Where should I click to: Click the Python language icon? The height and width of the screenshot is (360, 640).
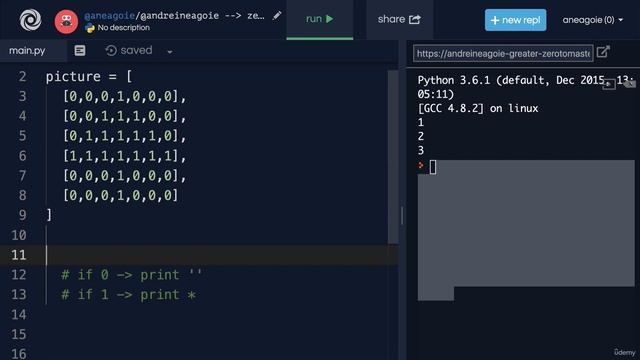[x=89, y=28]
